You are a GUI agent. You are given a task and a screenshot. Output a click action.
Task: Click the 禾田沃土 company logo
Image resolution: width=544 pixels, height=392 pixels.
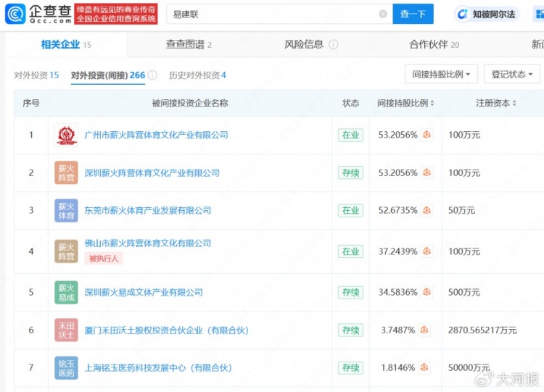(66, 330)
